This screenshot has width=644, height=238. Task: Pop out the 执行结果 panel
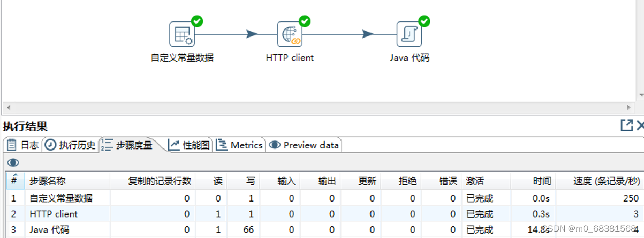pyautogui.click(x=626, y=125)
